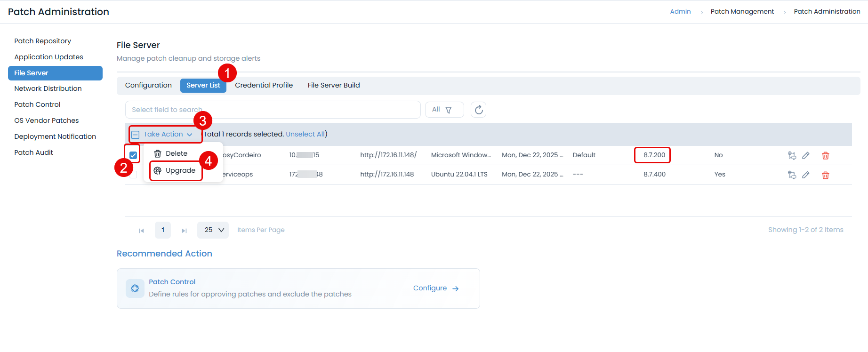Check the checkbox of the serviceops row
The width and height of the screenshot is (868, 352).
pos(133,175)
